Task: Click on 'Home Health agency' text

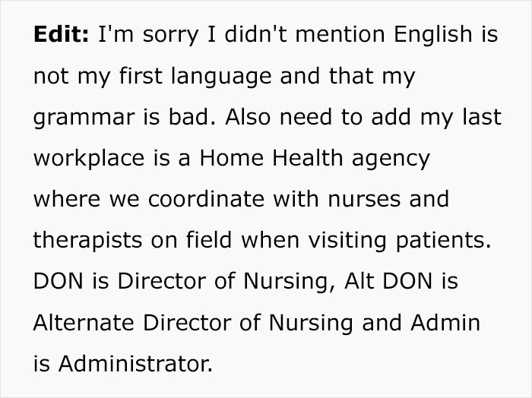Action: coord(315,160)
